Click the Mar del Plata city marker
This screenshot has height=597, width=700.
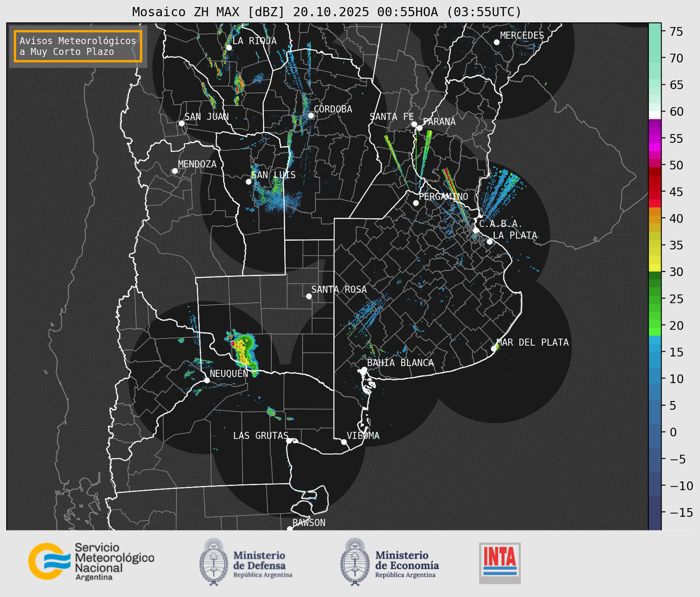(494, 349)
